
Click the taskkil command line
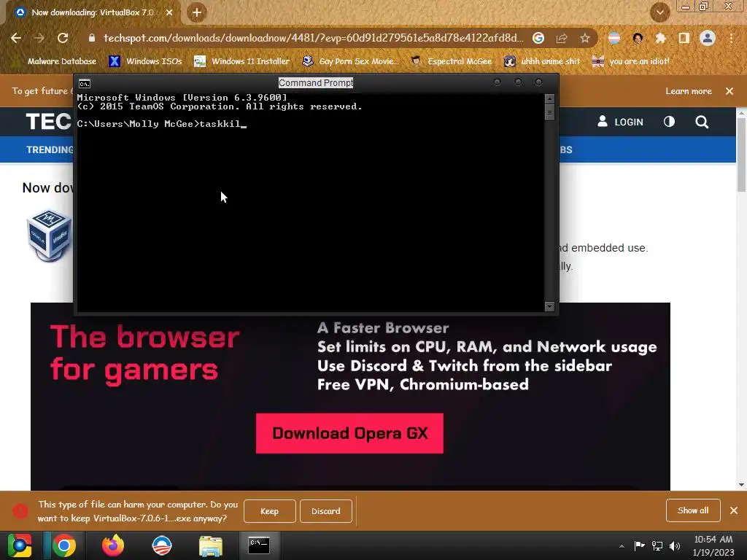(161, 124)
